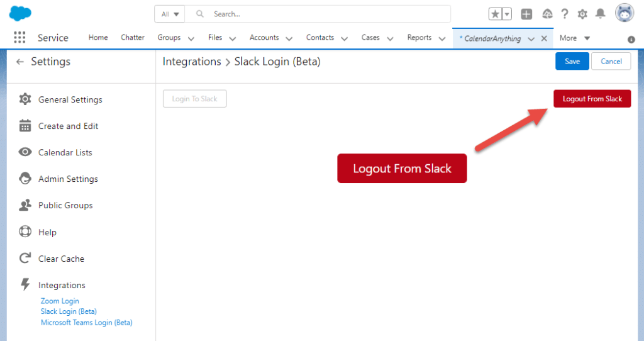This screenshot has height=341, width=644.
Task: Open the Notifications bell icon
Action: point(600,14)
